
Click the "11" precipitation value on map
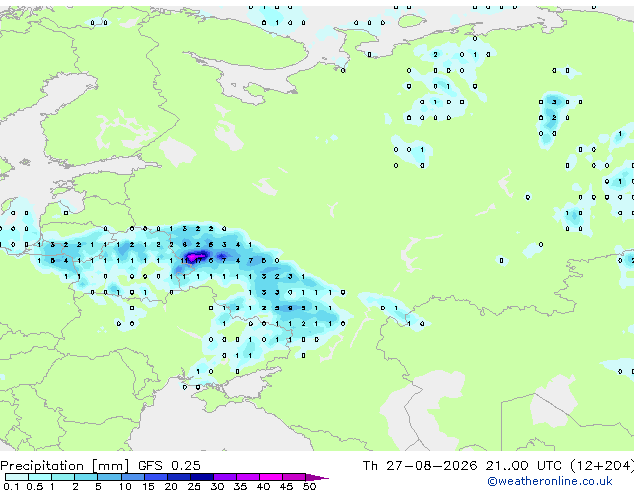pos(184,261)
